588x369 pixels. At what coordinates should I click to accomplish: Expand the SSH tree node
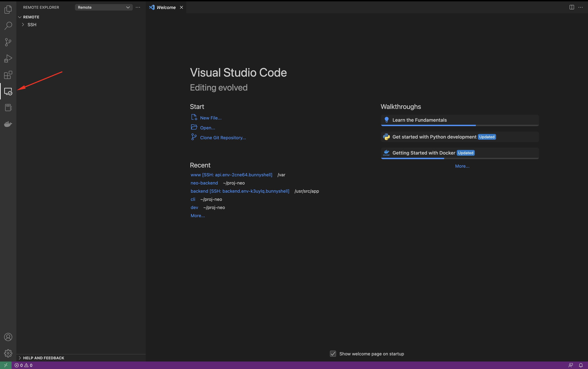23,25
